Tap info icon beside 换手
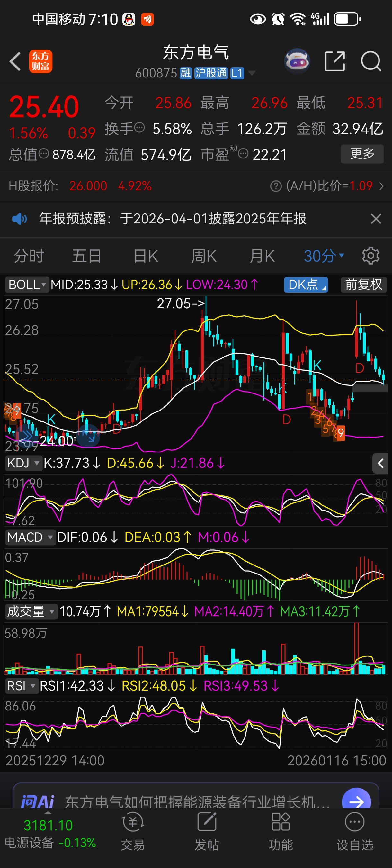 (x=139, y=128)
